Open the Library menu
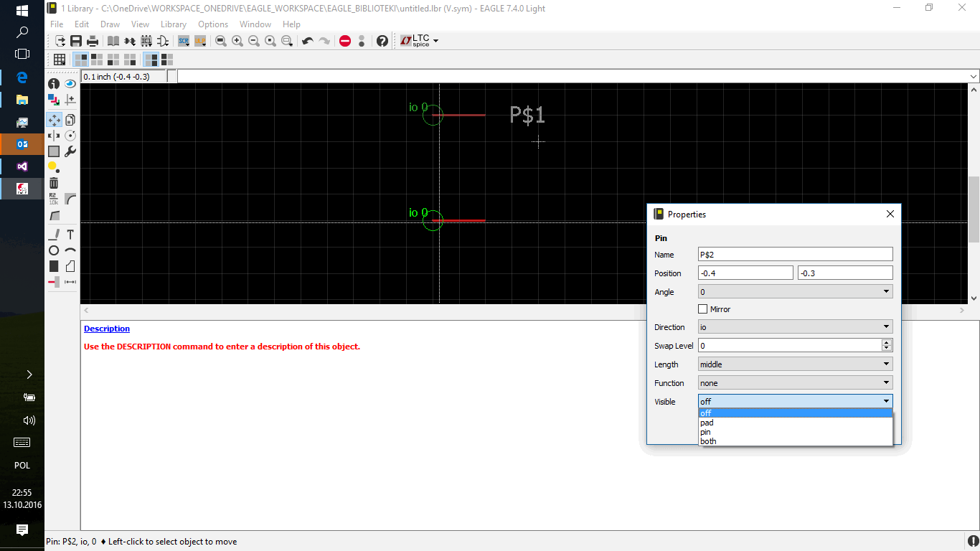The height and width of the screenshot is (551, 980). tap(174, 24)
